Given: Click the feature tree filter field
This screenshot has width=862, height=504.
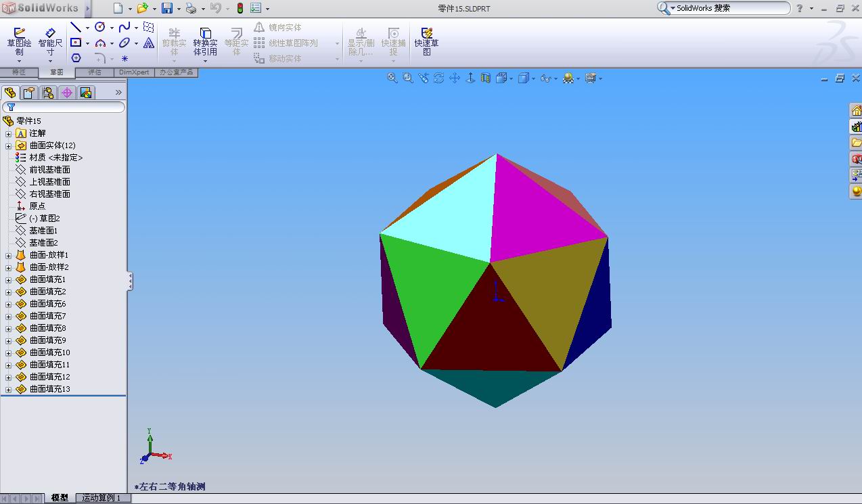Looking at the screenshot, I should pos(64,107).
